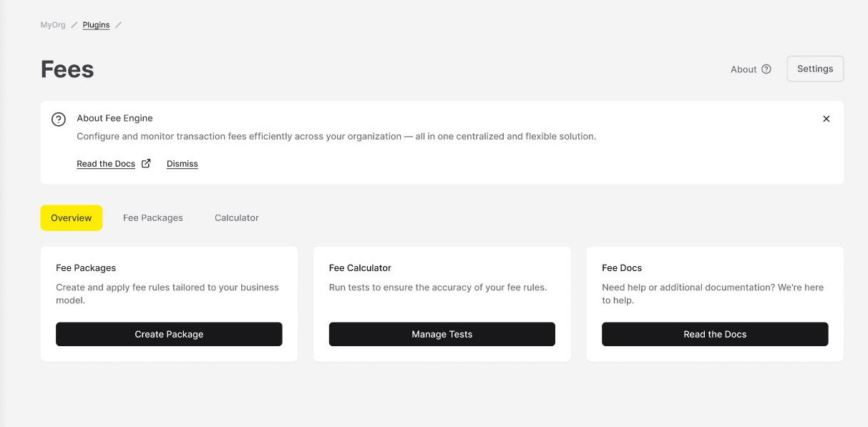
Task: Click the About text in the header
Action: [743, 69]
